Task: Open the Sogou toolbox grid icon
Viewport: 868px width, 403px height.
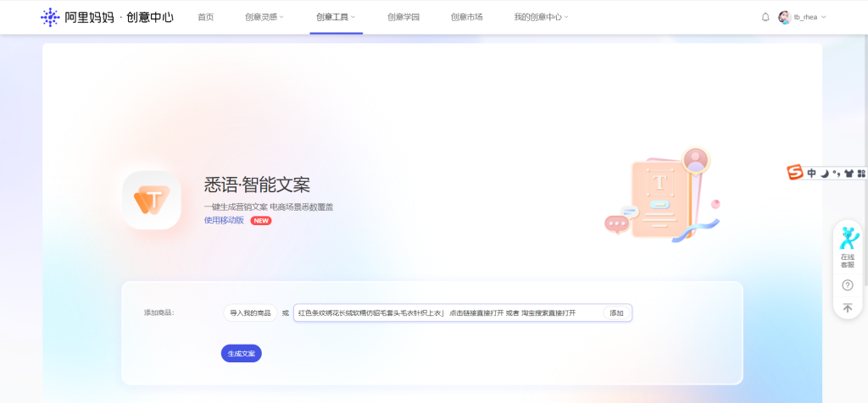Action: [x=861, y=174]
